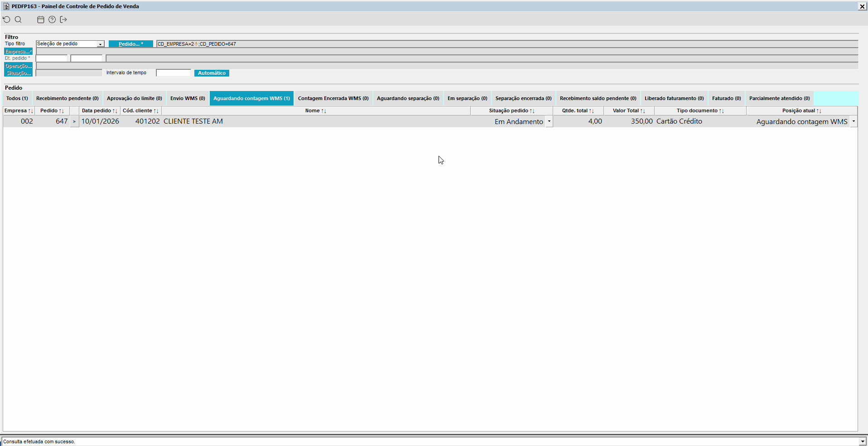Open the help question mark icon
The width and height of the screenshot is (868, 446).
(52, 19)
